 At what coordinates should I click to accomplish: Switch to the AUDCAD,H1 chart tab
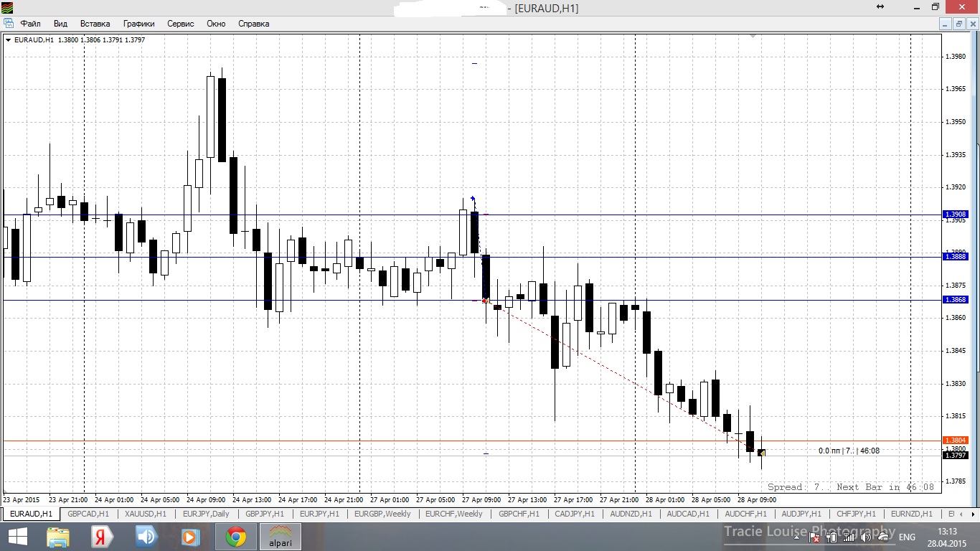688,514
